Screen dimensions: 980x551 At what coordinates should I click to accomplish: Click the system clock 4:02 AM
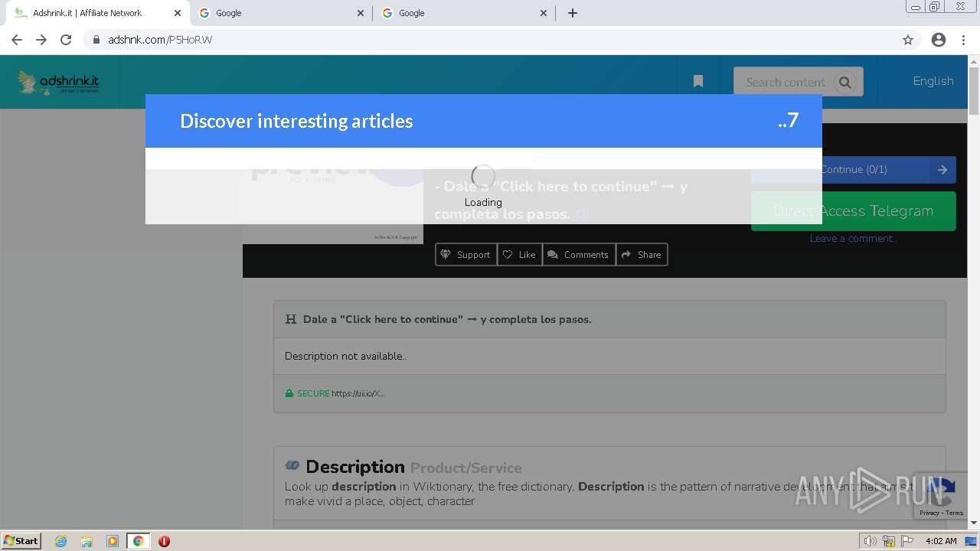click(941, 541)
